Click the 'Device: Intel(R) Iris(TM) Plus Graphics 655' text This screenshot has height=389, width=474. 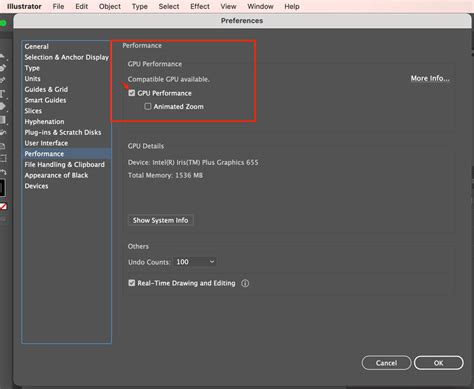[193, 163]
